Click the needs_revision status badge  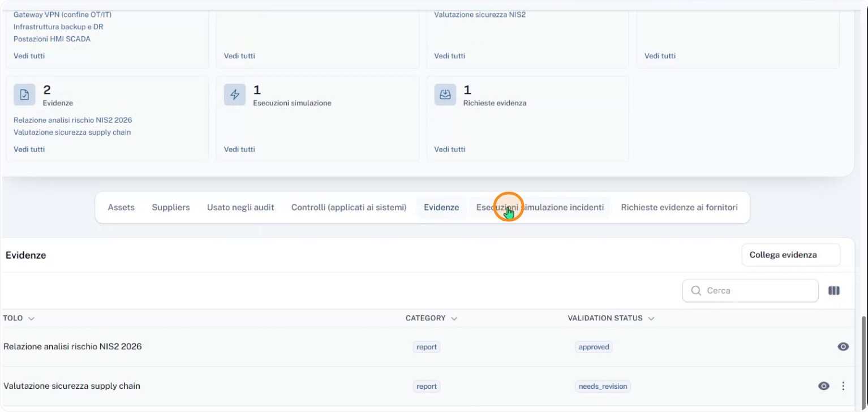click(603, 387)
